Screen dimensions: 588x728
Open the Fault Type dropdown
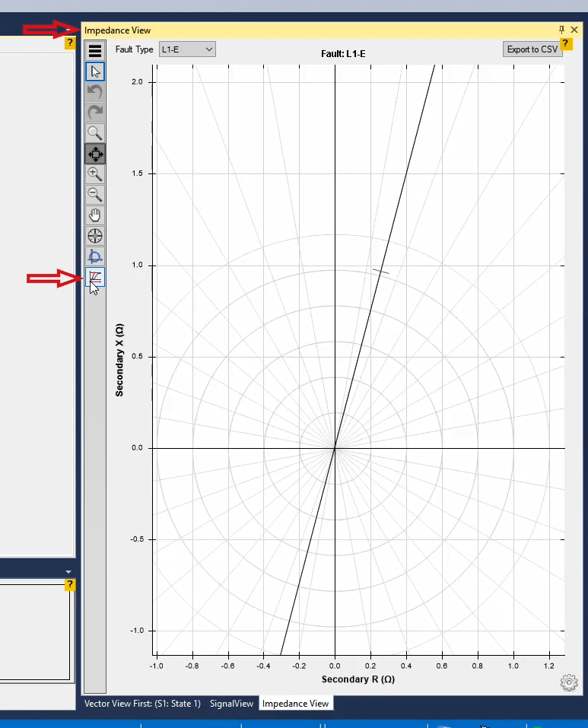point(187,49)
